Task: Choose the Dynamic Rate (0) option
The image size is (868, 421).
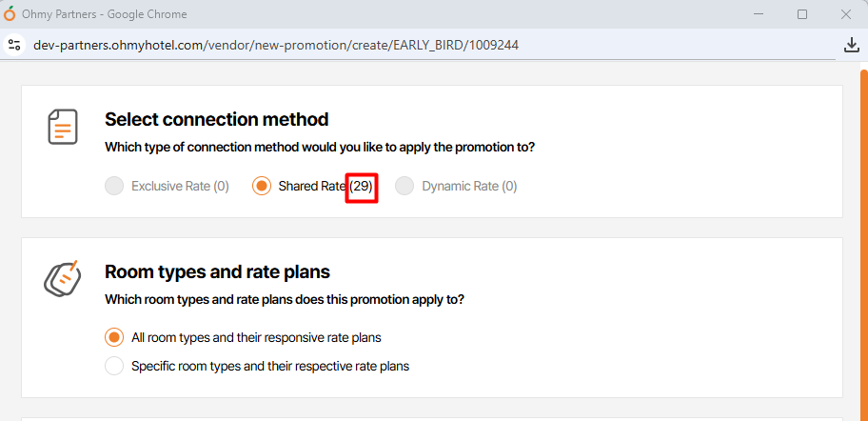Action: (x=404, y=186)
